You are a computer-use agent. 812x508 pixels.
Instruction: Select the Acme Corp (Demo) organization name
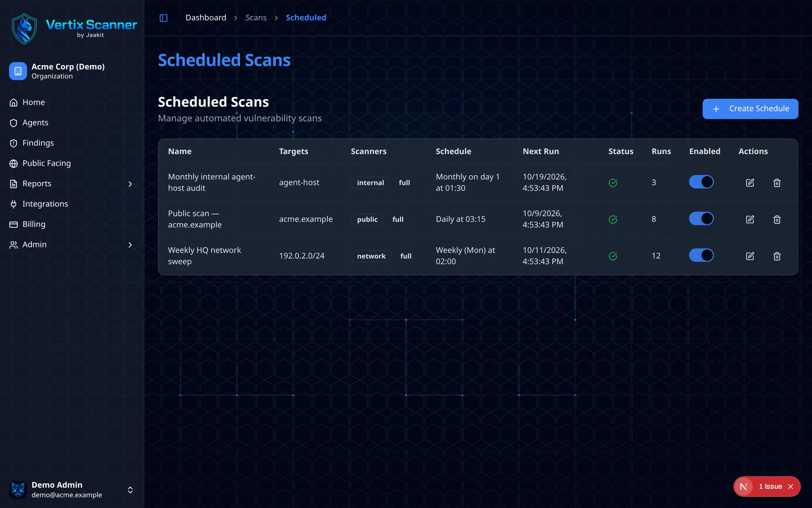click(68, 67)
